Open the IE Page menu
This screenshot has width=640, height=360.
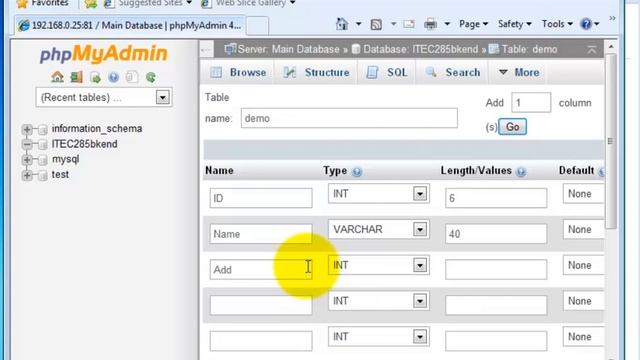[x=473, y=24]
